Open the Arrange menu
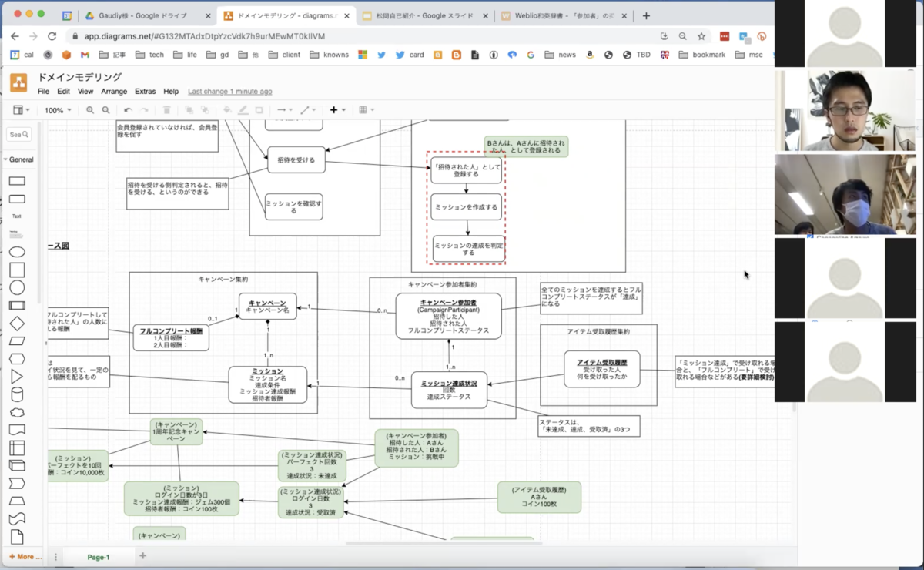924x570 pixels. pyautogui.click(x=114, y=91)
